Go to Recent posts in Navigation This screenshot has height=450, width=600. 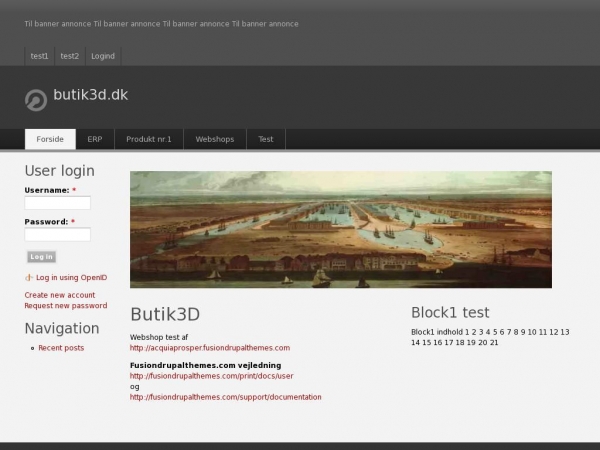pos(61,348)
